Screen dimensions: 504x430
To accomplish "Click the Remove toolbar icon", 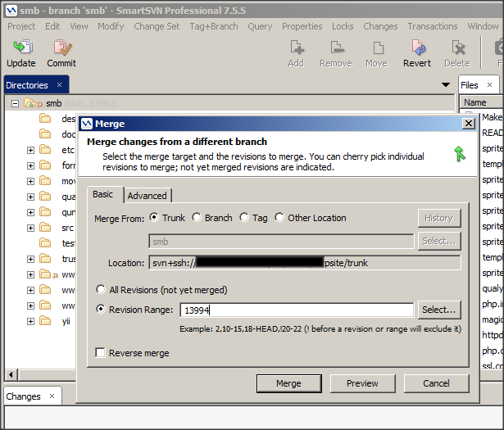I will tap(337, 47).
